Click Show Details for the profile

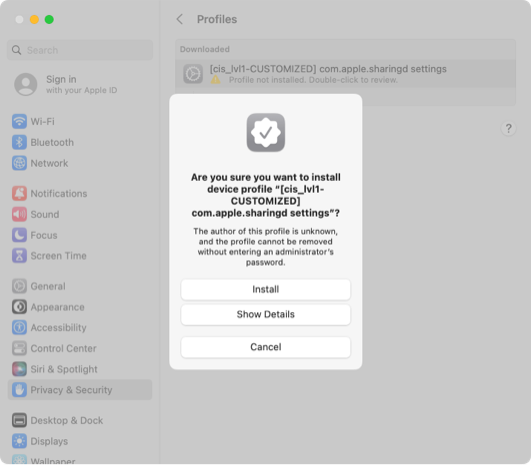pos(266,315)
